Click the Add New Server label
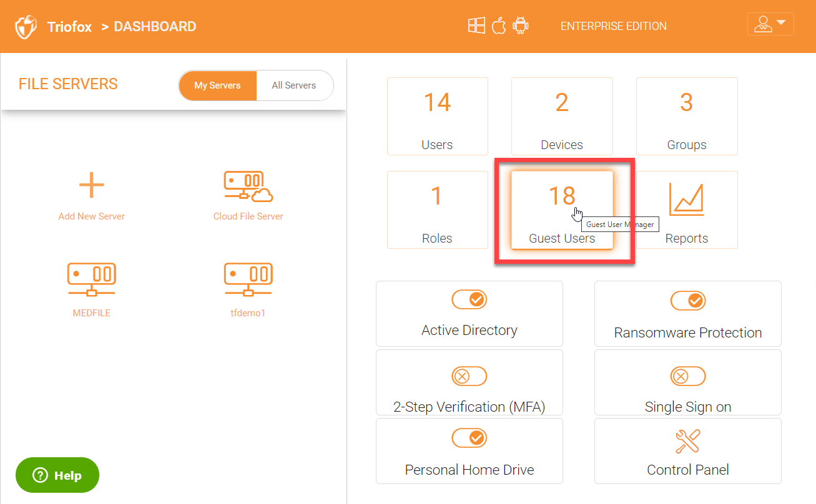This screenshot has height=504, width=816. pyautogui.click(x=92, y=216)
